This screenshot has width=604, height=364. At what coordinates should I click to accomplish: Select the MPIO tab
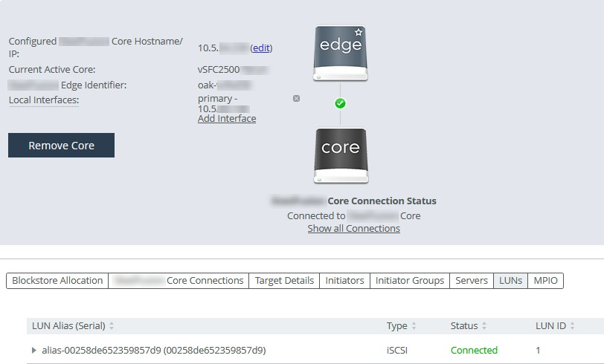coord(546,281)
